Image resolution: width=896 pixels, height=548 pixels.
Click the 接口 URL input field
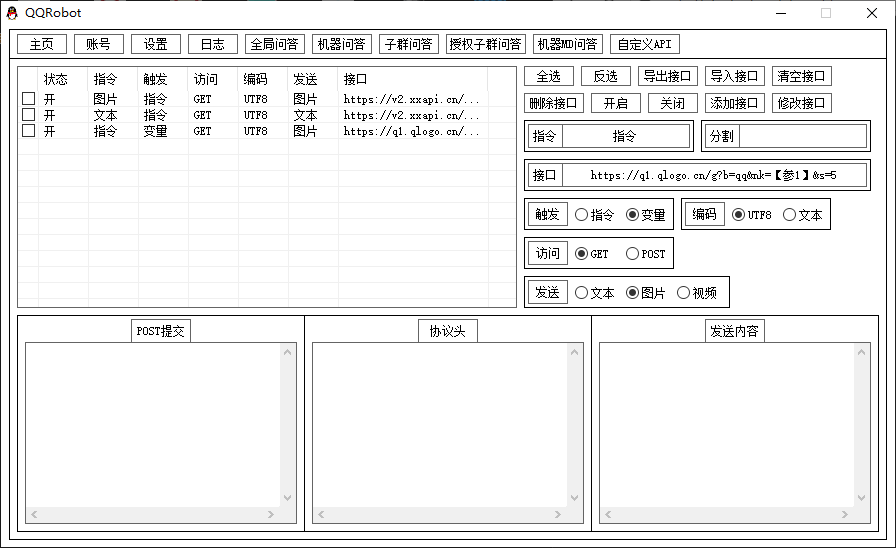coord(713,175)
